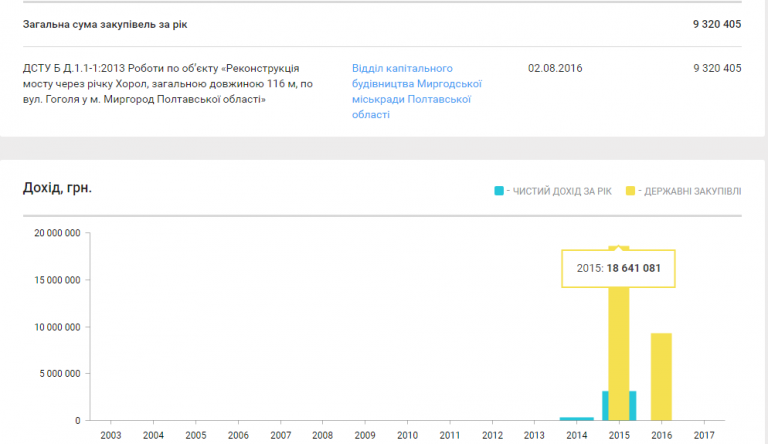Select the 2010 year axis label
The image size is (768, 444).
coord(407,435)
